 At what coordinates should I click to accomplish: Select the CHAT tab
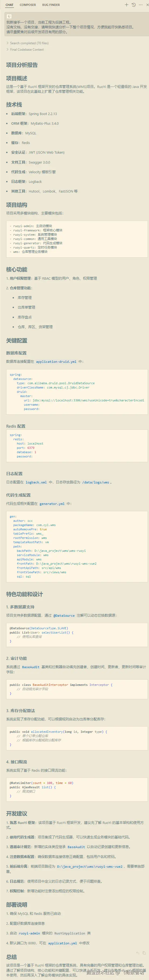[x=9, y=5]
